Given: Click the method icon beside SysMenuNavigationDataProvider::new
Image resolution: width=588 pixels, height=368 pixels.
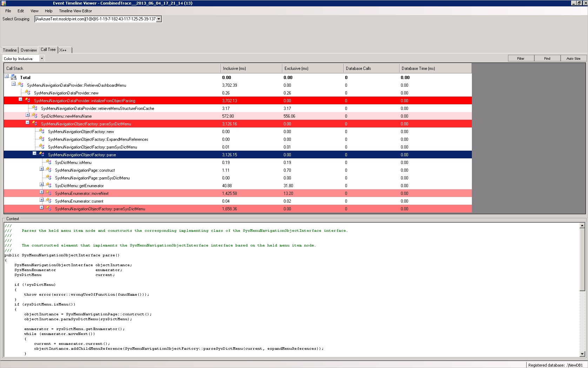Looking at the screenshot, I should [x=28, y=92].
